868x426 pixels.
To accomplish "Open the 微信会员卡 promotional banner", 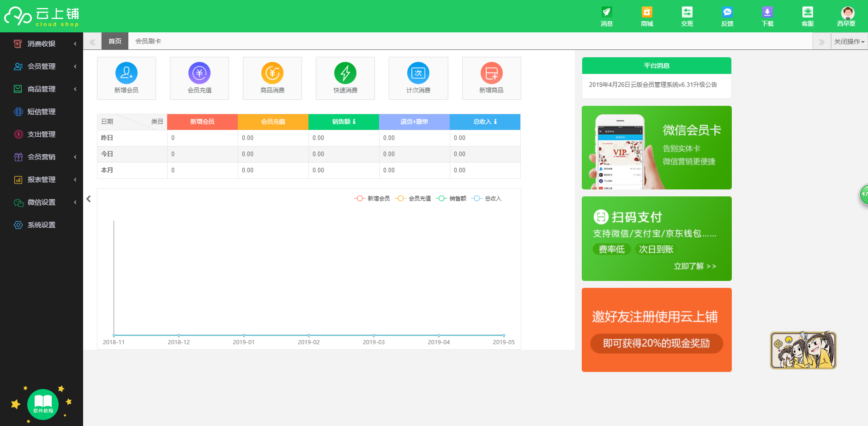I will click(657, 147).
